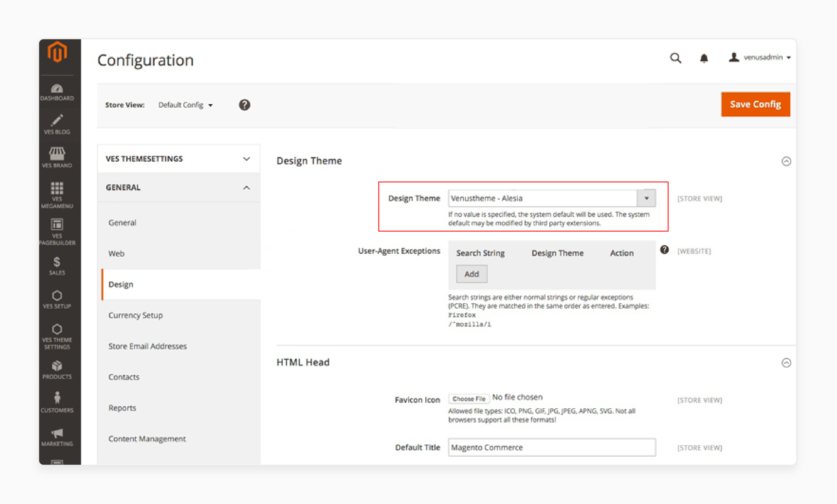The height and width of the screenshot is (504, 837).
Task: Open the Store View Default Config dropdown
Action: 186,105
